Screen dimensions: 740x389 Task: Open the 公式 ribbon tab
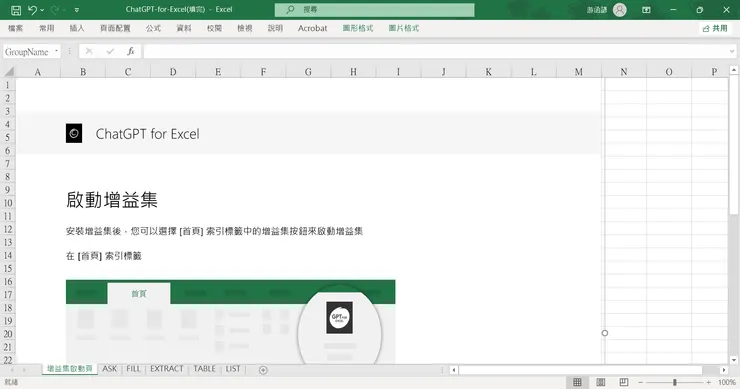[153, 28]
